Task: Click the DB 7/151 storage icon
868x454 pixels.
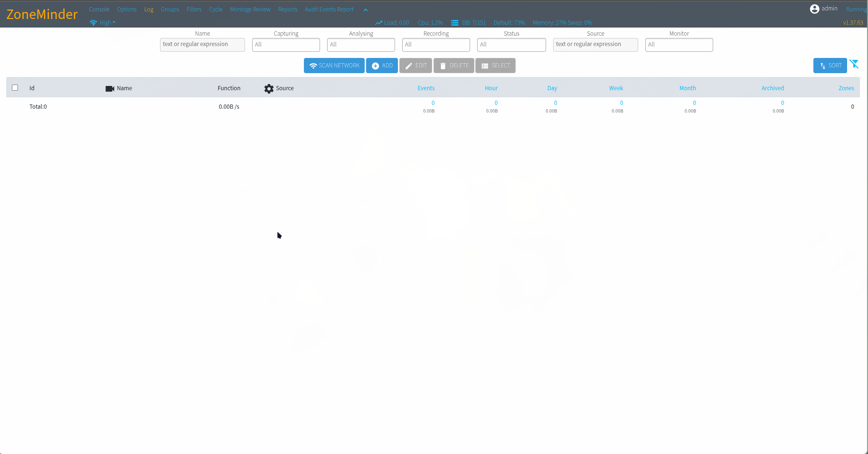Action: [x=454, y=23]
